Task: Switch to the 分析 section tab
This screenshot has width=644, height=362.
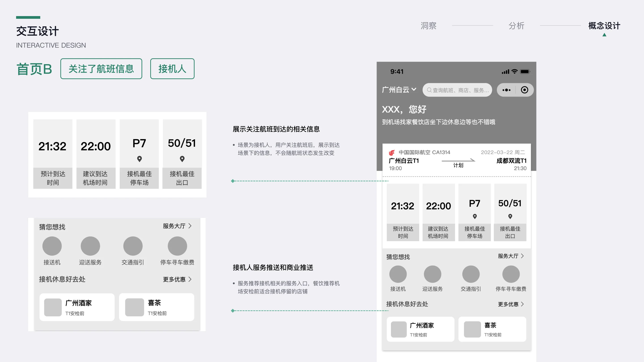Action: 517,26
